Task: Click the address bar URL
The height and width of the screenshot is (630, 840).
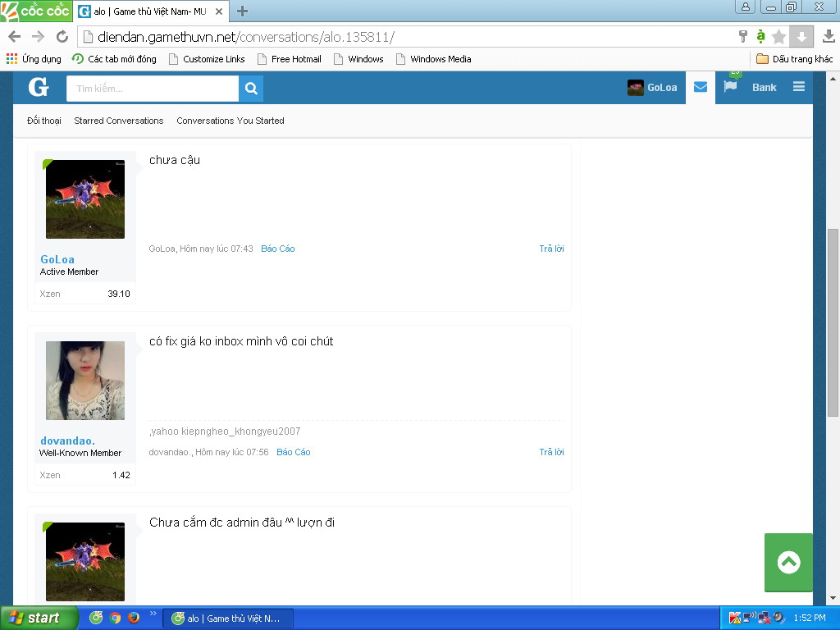Action: [246, 37]
